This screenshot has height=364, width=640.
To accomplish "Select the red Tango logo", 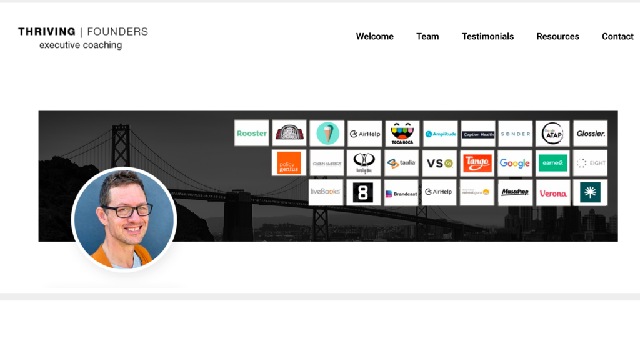I will pos(477,163).
